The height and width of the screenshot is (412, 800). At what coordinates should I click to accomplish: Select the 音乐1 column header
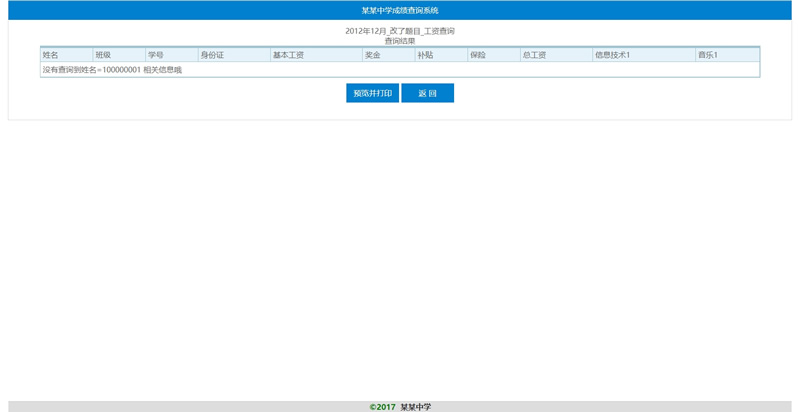tap(728, 55)
